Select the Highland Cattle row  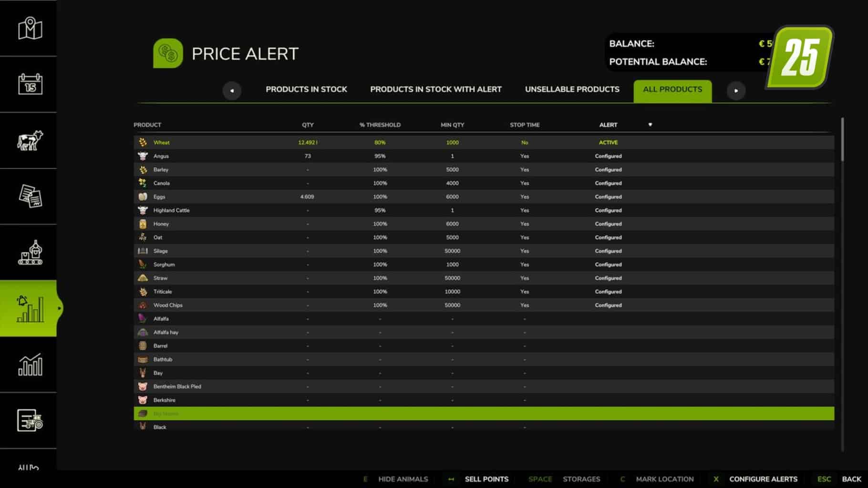click(484, 210)
